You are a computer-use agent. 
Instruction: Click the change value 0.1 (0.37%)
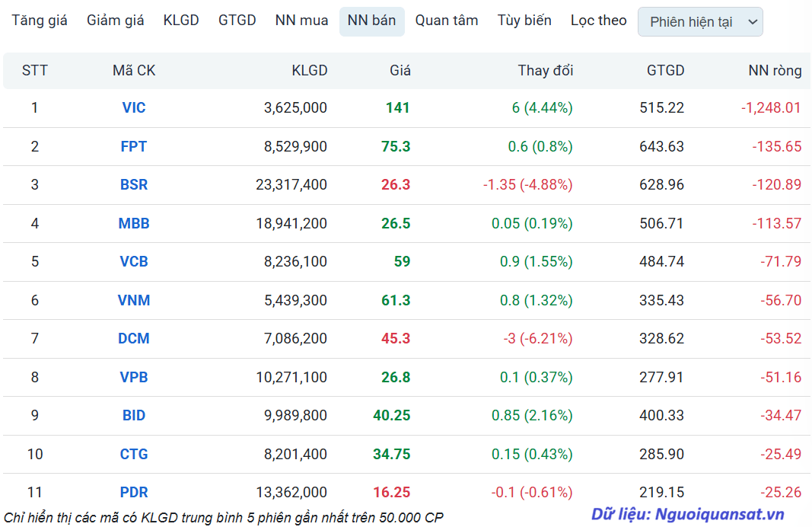pyautogui.click(x=536, y=377)
